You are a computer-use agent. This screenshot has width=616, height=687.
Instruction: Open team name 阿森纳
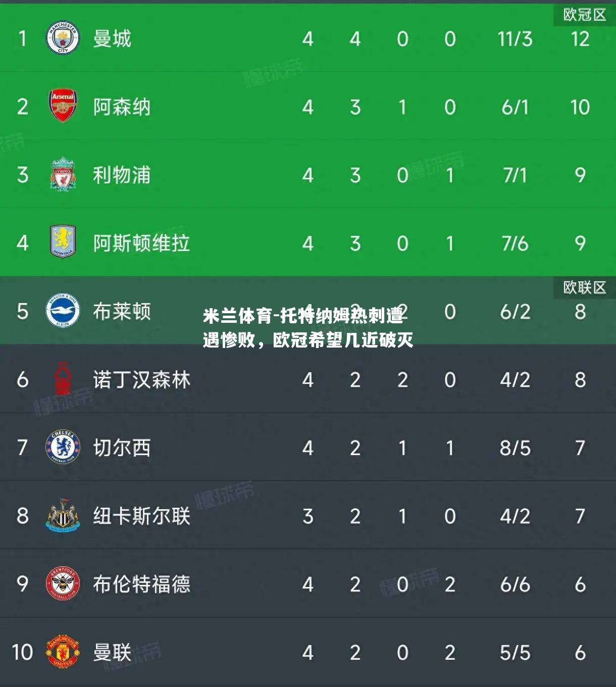pos(122,107)
